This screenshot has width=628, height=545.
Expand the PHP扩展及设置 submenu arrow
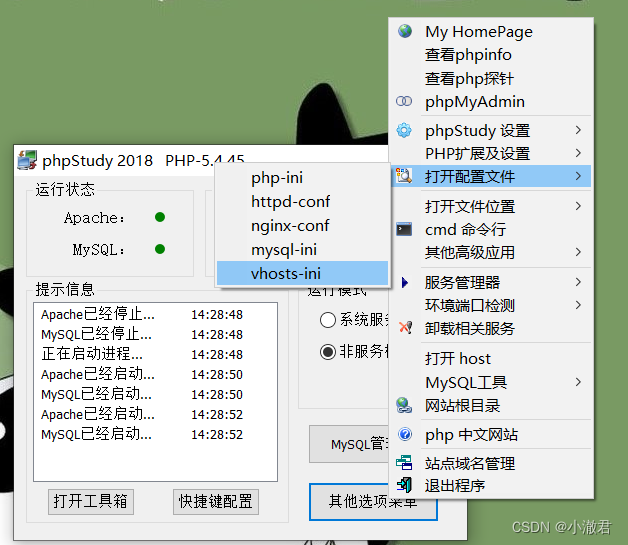[578, 153]
